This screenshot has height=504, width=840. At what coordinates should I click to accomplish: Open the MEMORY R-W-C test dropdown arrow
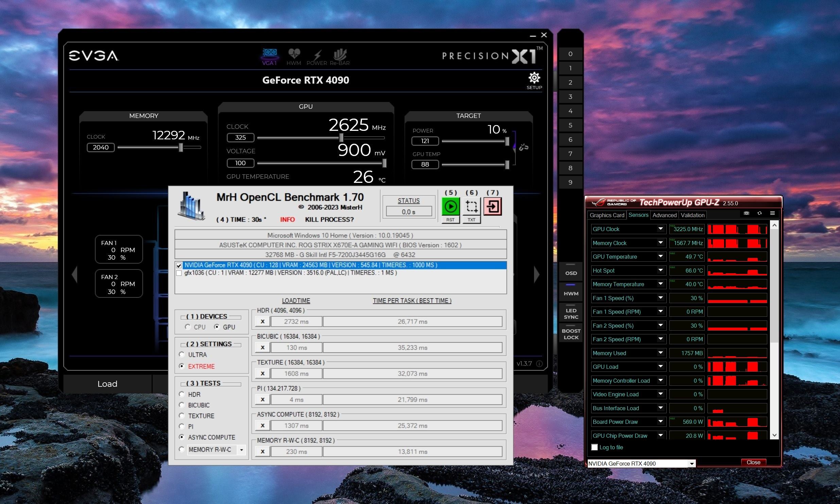[241, 450]
